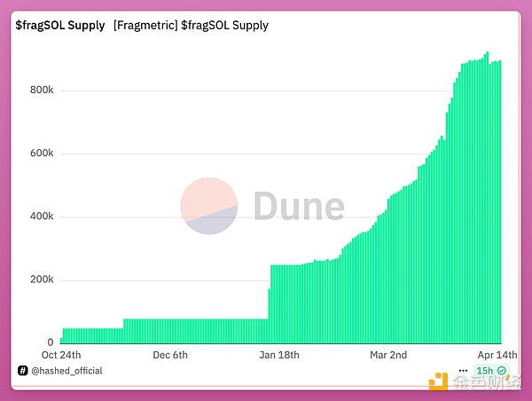The image size is (532, 401).
Task: Click the 600k y-axis label
Action: coord(41,153)
